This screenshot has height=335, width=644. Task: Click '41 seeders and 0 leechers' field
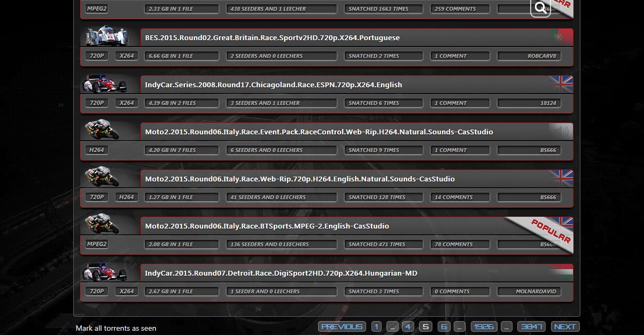click(x=282, y=197)
